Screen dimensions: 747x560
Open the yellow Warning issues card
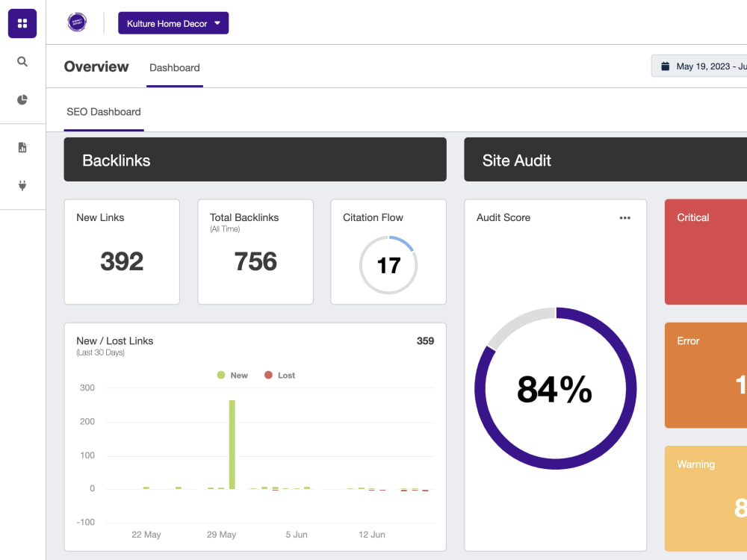click(706, 499)
